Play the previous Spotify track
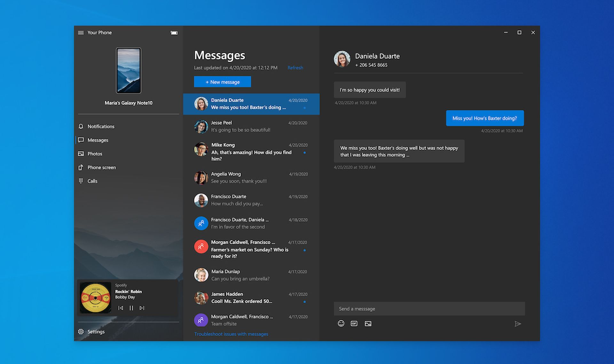The image size is (614, 364). pos(121,308)
